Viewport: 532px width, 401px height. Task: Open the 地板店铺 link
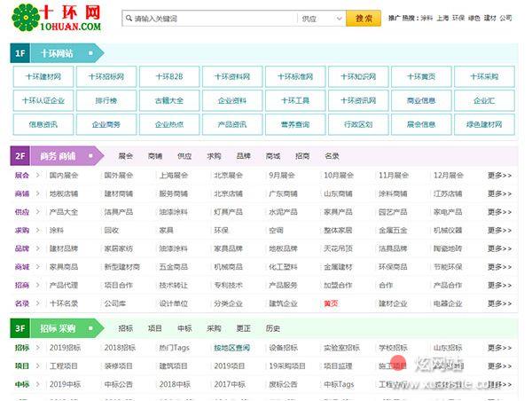coord(64,193)
